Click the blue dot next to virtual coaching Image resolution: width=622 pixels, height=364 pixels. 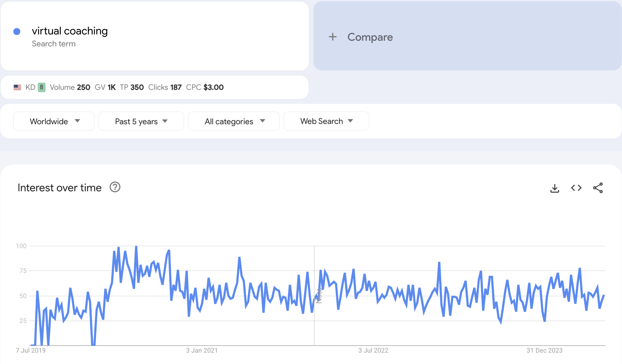pyautogui.click(x=17, y=31)
